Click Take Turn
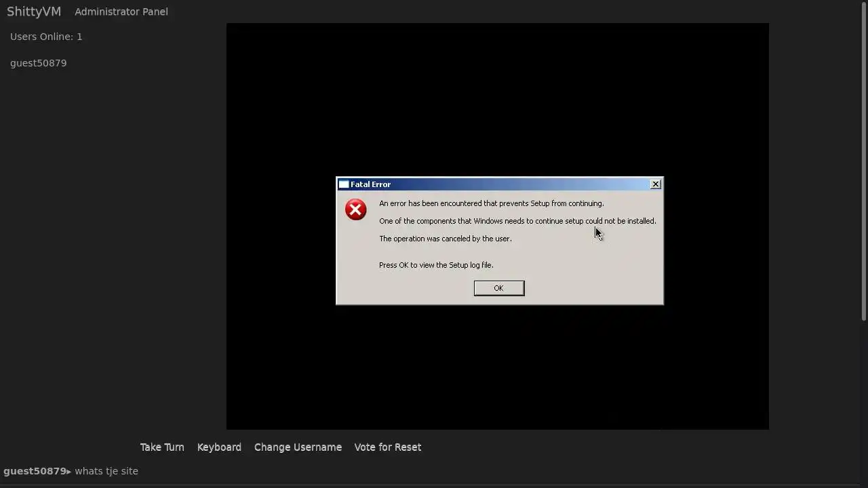Screen dimensions: 868x488 [162, 447]
